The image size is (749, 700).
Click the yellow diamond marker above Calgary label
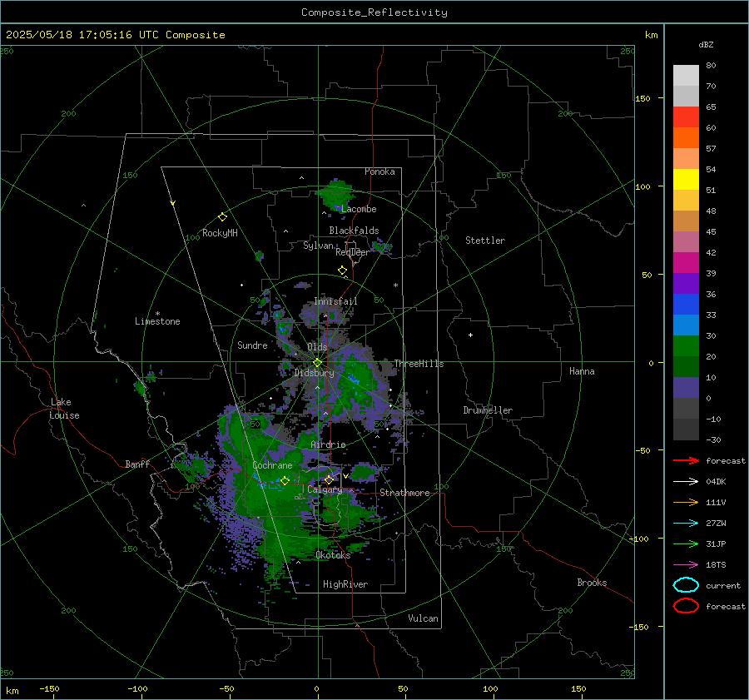click(329, 479)
